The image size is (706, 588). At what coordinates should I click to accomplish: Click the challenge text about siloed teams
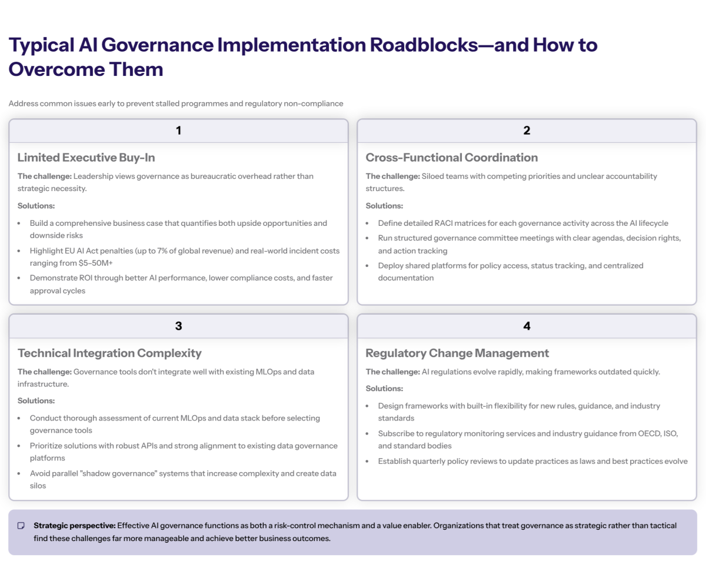[511, 182]
